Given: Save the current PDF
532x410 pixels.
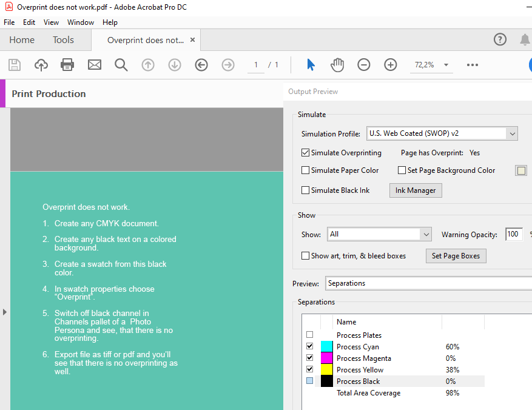Looking at the screenshot, I should click(x=14, y=65).
